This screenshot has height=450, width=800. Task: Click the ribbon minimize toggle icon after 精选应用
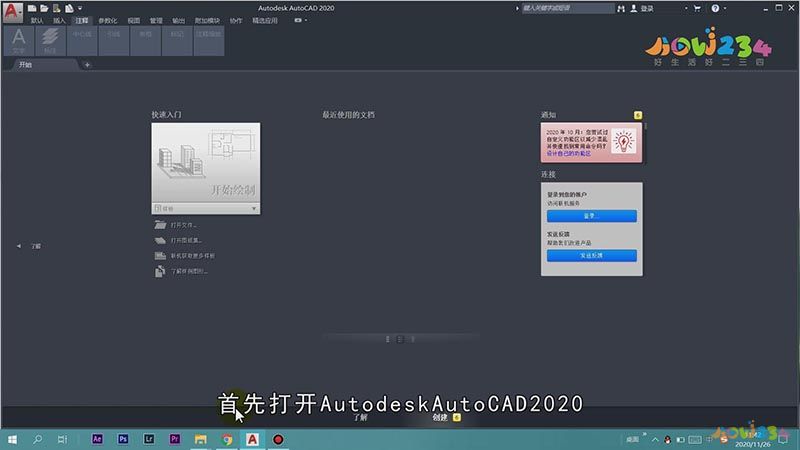coord(298,20)
